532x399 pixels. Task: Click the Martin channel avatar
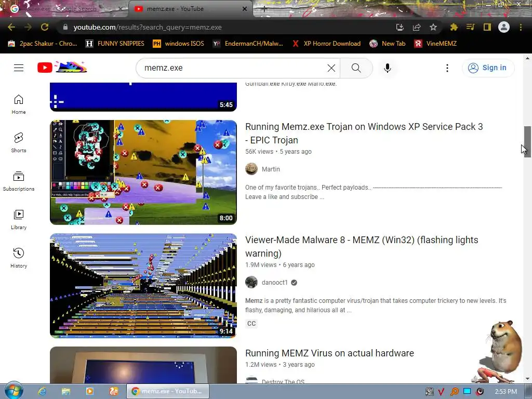251,169
